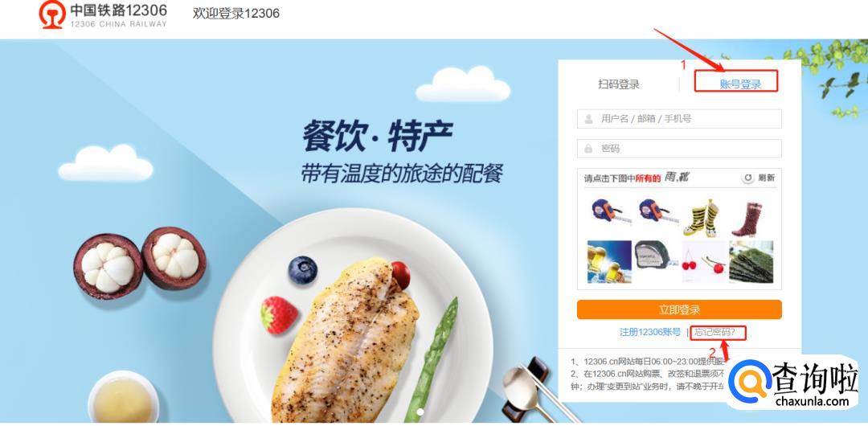The image size is (868, 426).
Task: Open the 注册12306账号 link
Action: 650,333
